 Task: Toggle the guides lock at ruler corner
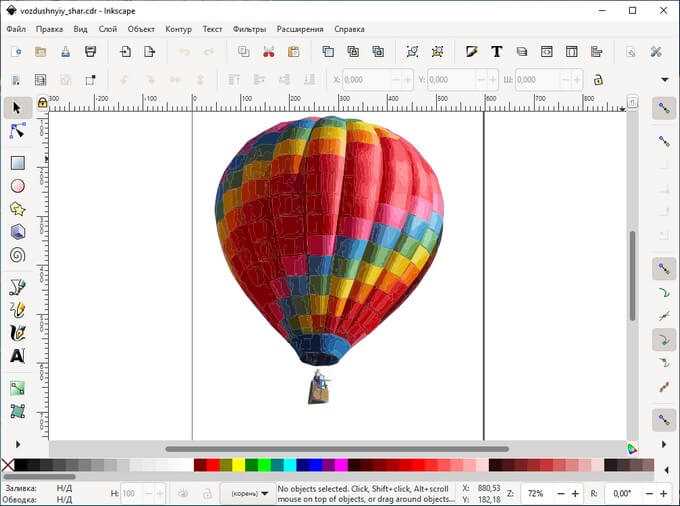(x=42, y=103)
